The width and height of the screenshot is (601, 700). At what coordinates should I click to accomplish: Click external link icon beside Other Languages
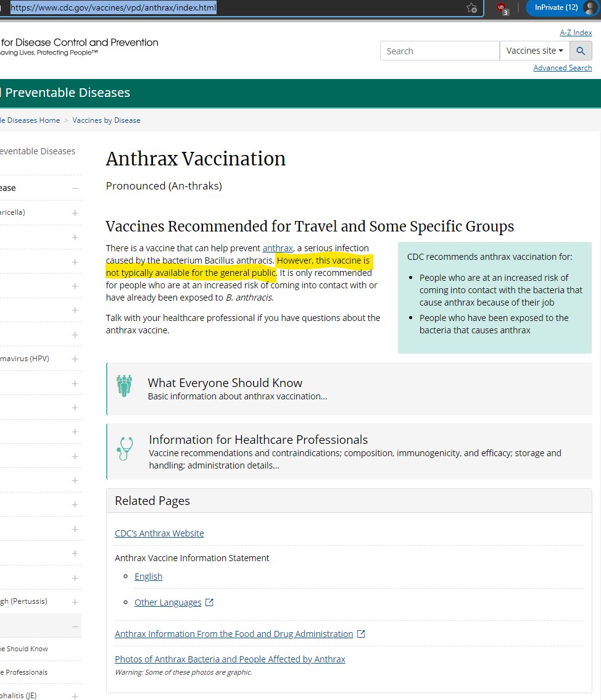pos(209,602)
